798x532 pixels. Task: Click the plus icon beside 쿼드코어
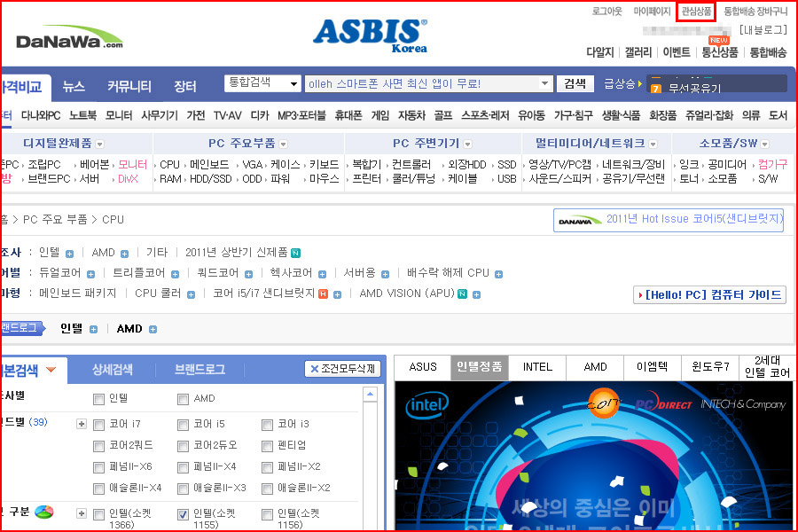coord(248,274)
